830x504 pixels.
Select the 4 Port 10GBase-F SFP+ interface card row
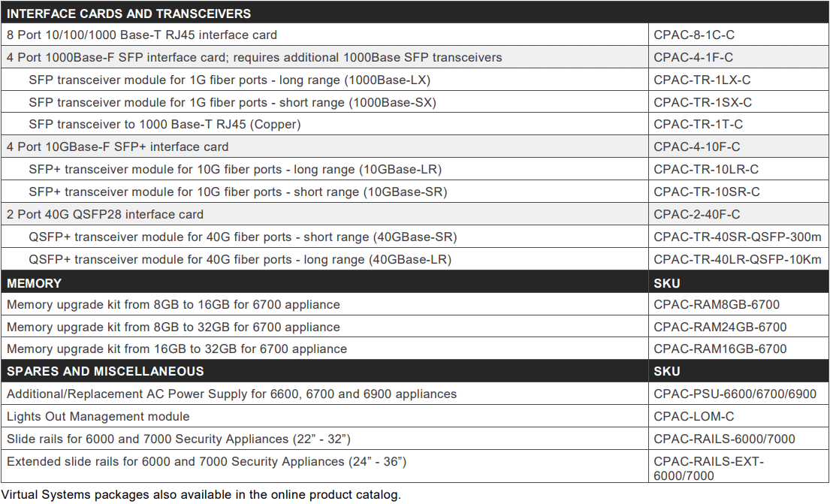tap(118, 146)
